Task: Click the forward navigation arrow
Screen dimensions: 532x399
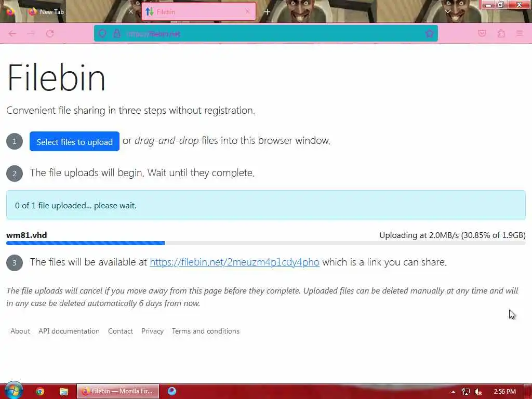Action: pyautogui.click(x=31, y=34)
